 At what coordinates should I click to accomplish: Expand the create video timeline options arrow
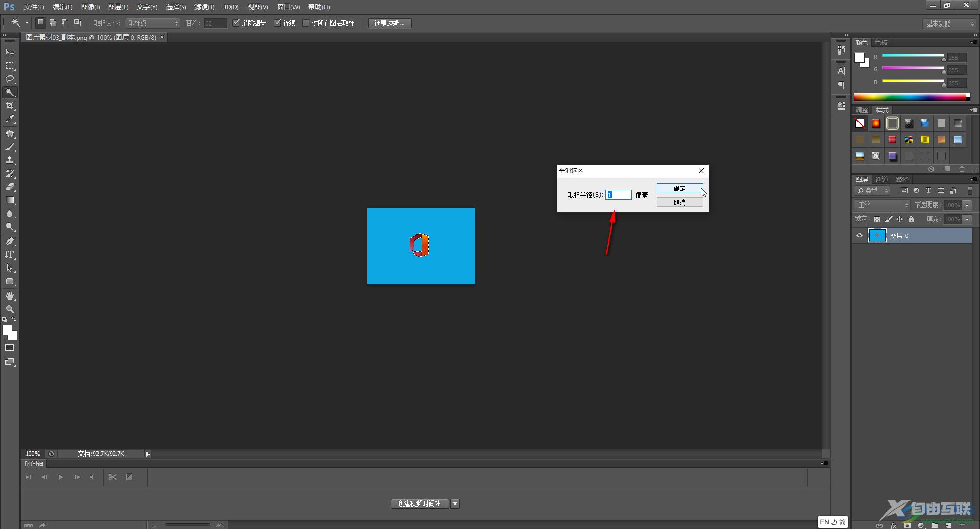pyautogui.click(x=455, y=503)
